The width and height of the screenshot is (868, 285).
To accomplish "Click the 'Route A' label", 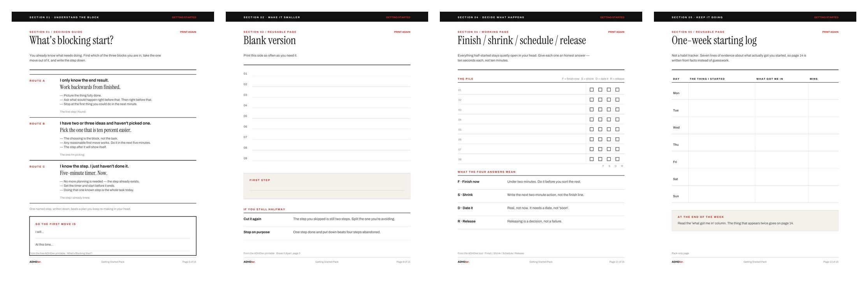I will click(x=37, y=81).
